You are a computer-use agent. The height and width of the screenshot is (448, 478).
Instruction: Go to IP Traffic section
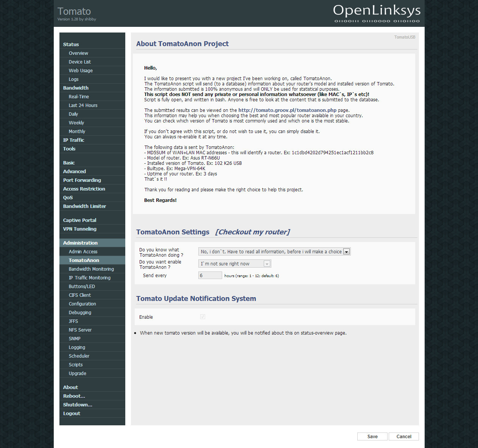(x=92, y=140)
